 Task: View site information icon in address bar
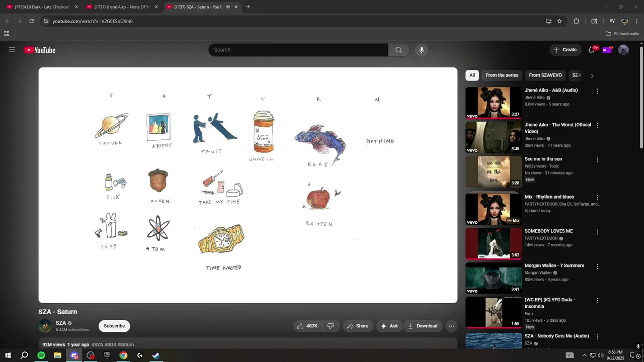[x=46, y=21]
